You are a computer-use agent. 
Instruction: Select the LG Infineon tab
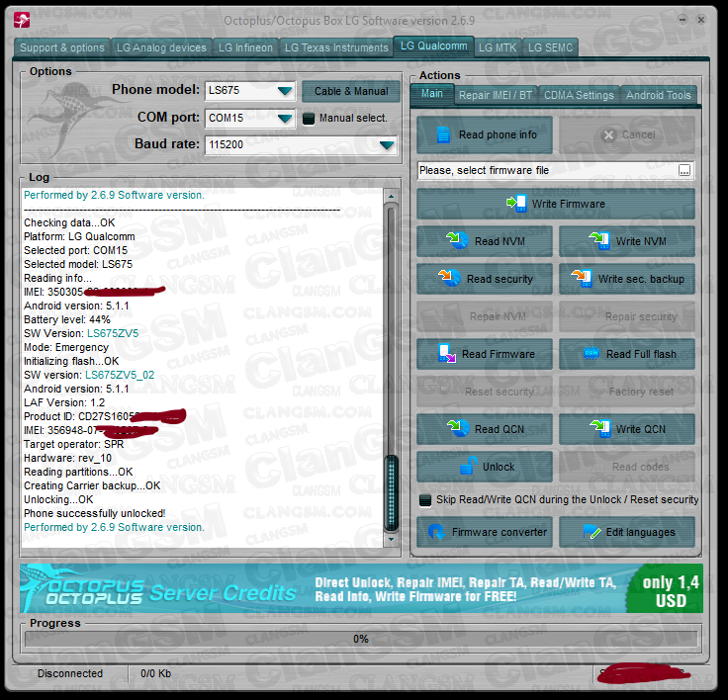pos(245,47)
